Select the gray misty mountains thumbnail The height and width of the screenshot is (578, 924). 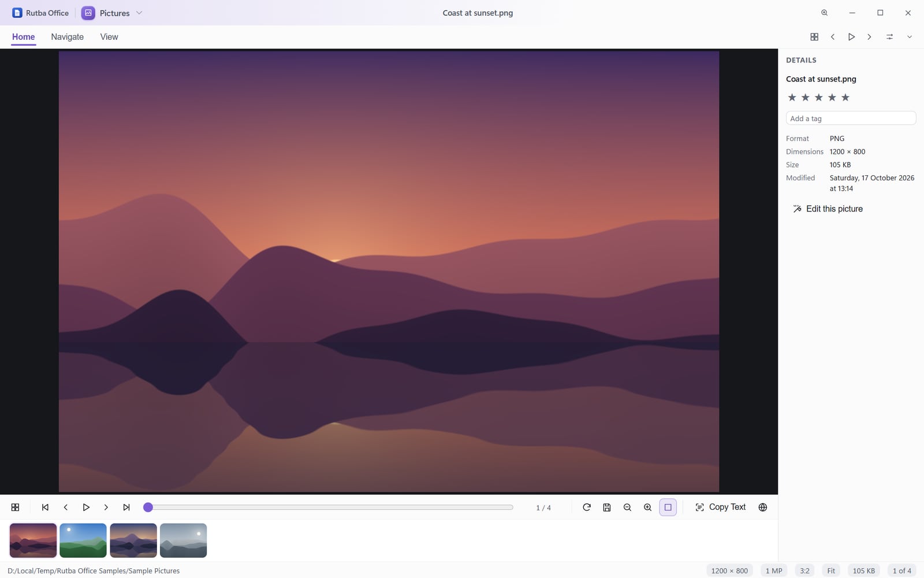click(x=184, y=540)
